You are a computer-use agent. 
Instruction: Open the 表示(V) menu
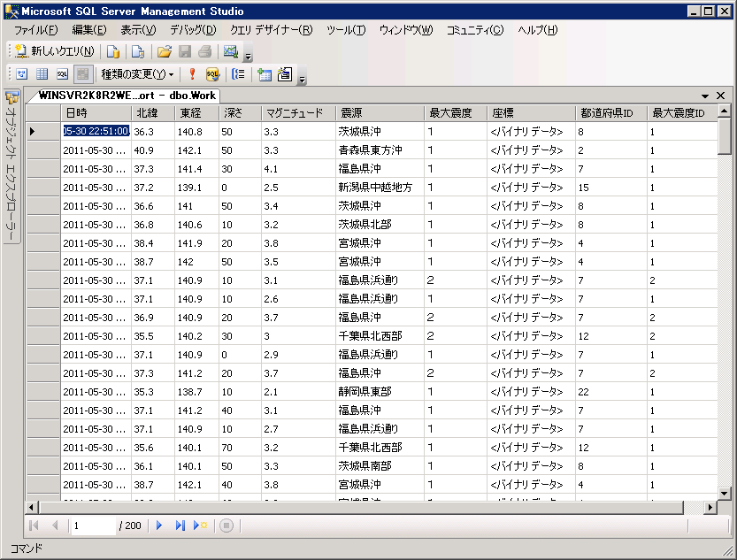[x=138, y=30]
